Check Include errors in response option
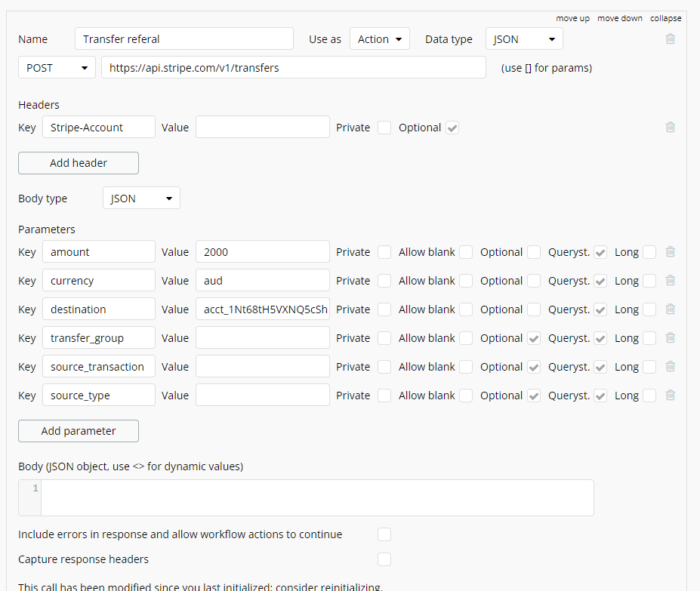This screenshot has height=591, width=700. 384,534
